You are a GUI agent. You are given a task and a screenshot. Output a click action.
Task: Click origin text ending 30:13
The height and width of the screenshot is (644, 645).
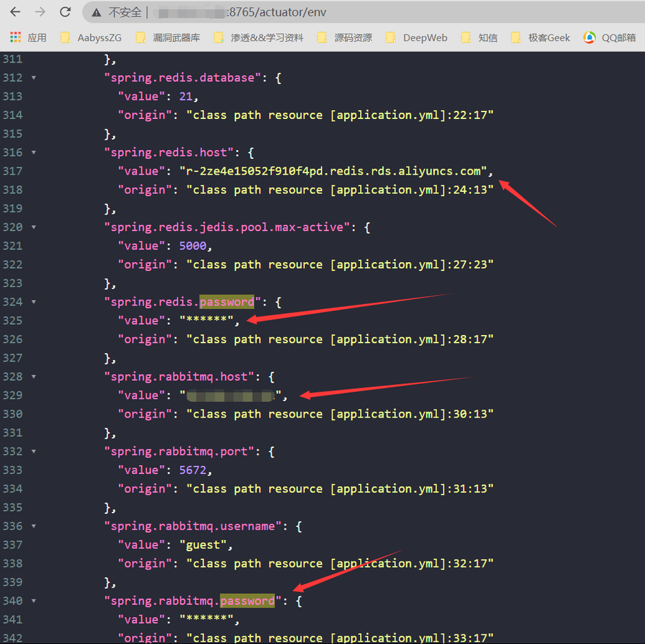[x=340, y=414]
